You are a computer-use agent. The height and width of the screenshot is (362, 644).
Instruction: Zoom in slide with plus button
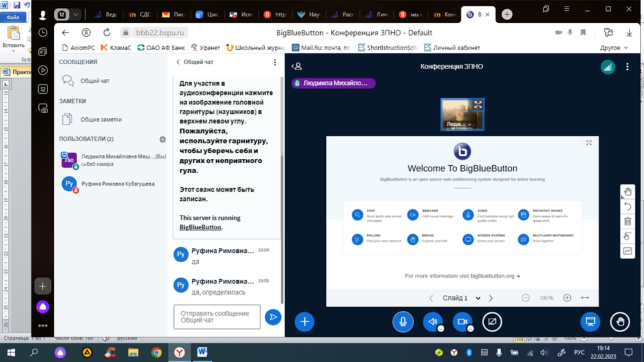pyautogui.click(x=567, y=298)
